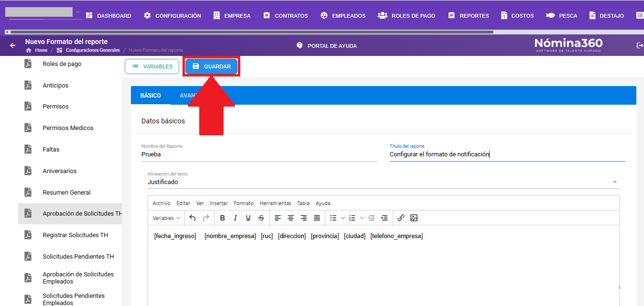Open the editor Ayuda menu
Screen dimensions: 644x306
[323, 203]
